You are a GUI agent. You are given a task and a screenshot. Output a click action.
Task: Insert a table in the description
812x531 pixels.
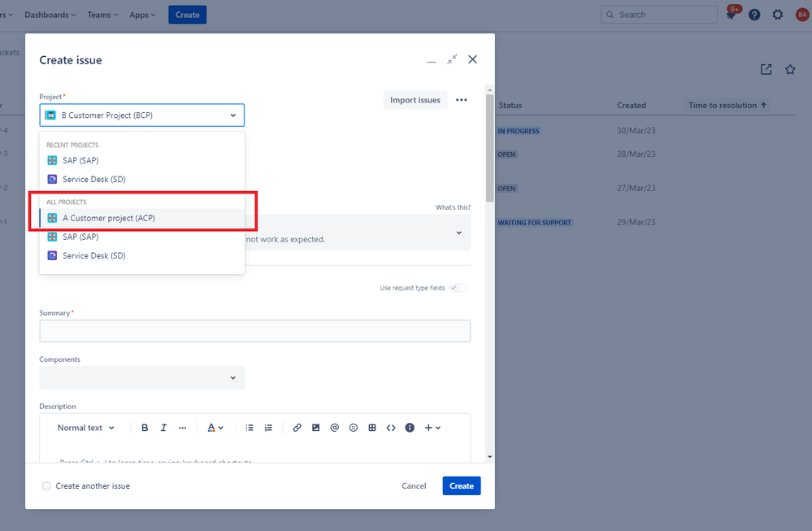[x=371, y=428]
